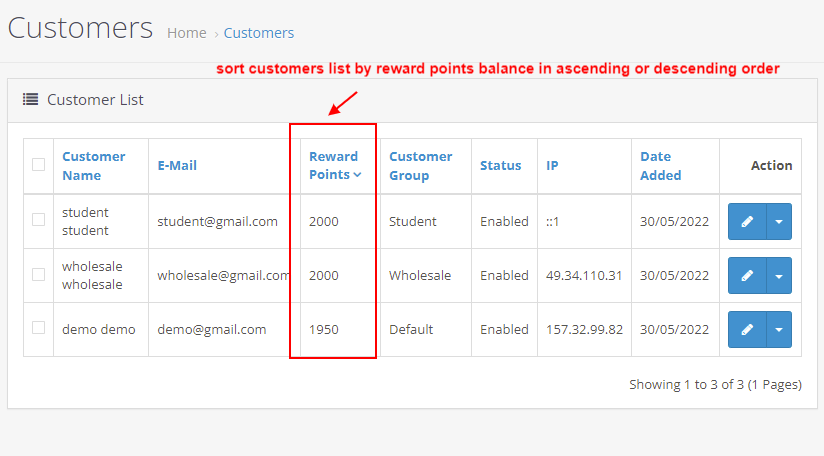824x456 pixels.
Task: Sort customers by Customer Group header
Action: [x=420, y=166]
